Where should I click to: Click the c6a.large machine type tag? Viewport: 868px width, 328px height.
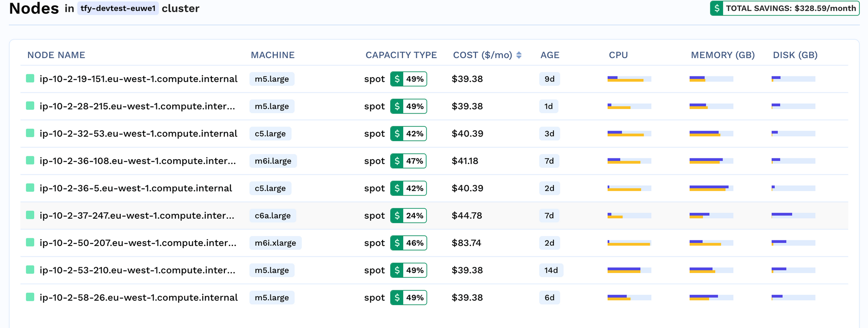tap(273, 216)
